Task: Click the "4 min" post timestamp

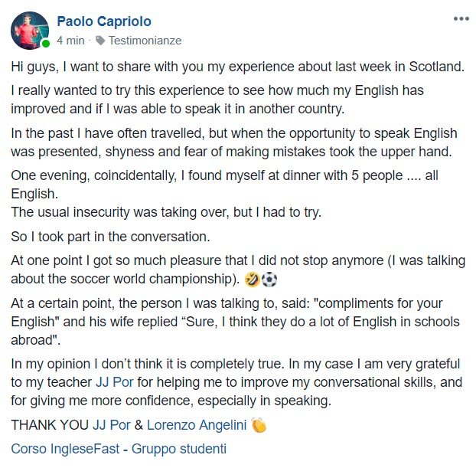Action: click(70, 40)
